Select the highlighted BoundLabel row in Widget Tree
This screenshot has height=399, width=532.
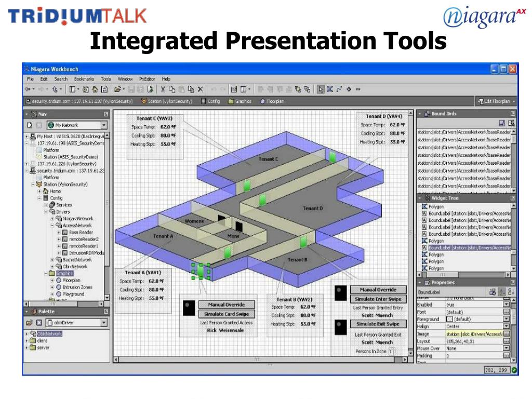coord(466,248)
